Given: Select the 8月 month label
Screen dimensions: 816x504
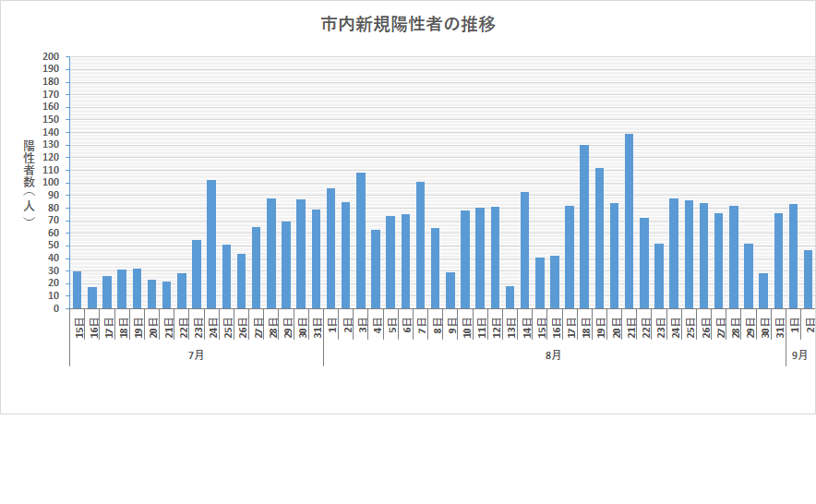Looking at the screenshot, I should 553,355.
